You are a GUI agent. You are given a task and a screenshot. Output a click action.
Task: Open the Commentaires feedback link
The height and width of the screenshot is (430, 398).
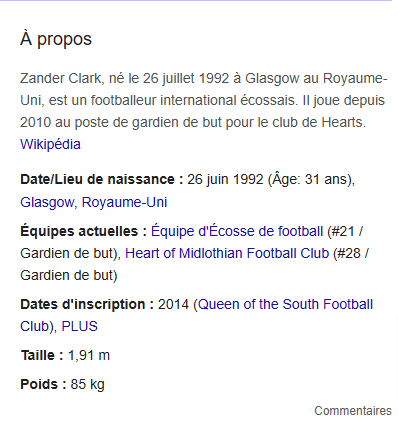click(x=353, y=411)
